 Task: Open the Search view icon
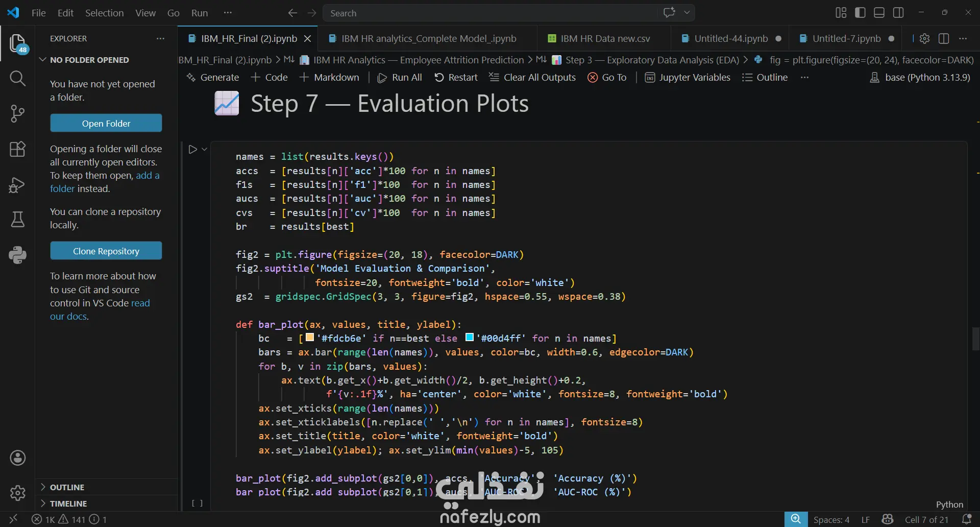tap(17, 78)
